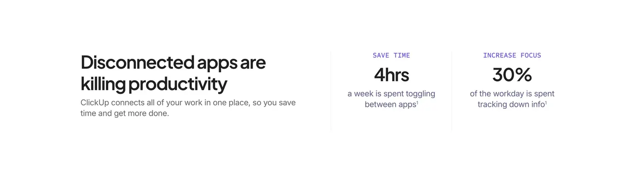644x178 pixels.
Task: Click the 'INCREASE FOCUS' purple label
Action: tap(512, 55)
